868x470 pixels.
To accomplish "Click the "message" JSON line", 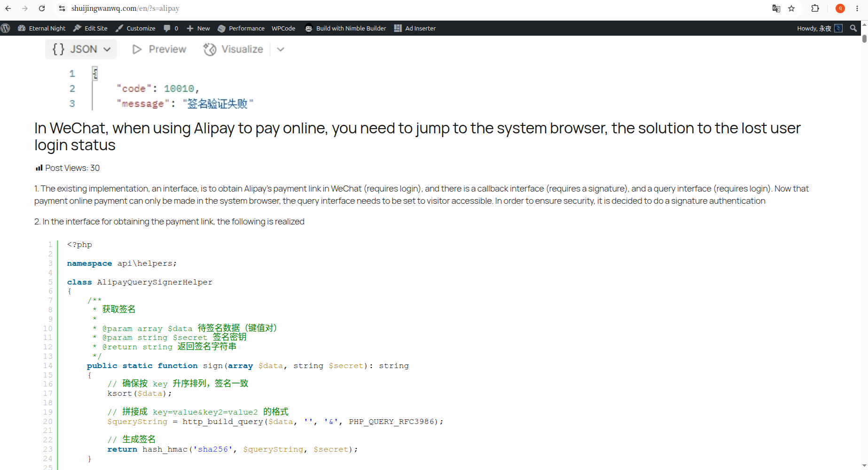I will (x=185, y=103).
